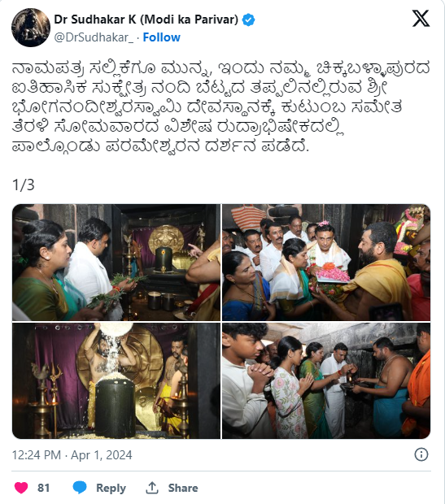Open Dr Sudhakar K display name
Image resolution: width=445 pixels, height=504 pixels.
146,20
